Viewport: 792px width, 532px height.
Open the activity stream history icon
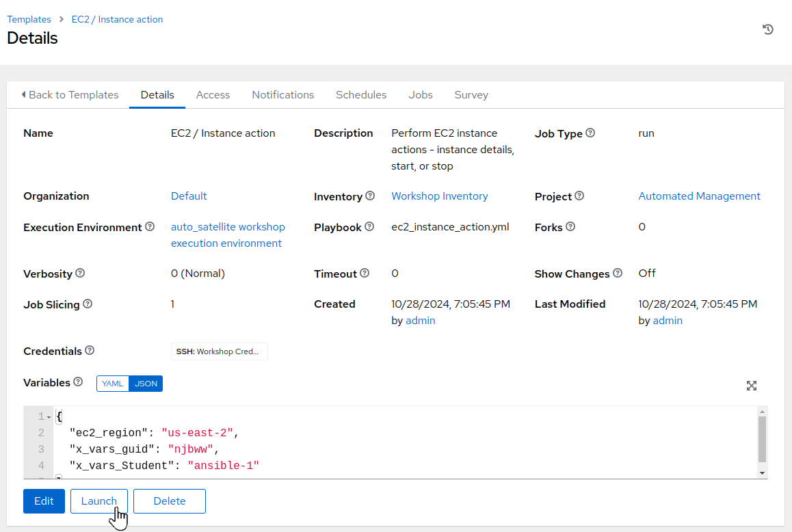pyautogui.click(x=768, y=29)
